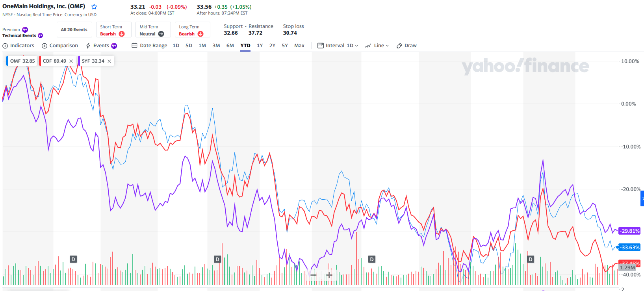Zoom out chart with minus button
Screen dimensions: 644x291
(x=314, y=275)
